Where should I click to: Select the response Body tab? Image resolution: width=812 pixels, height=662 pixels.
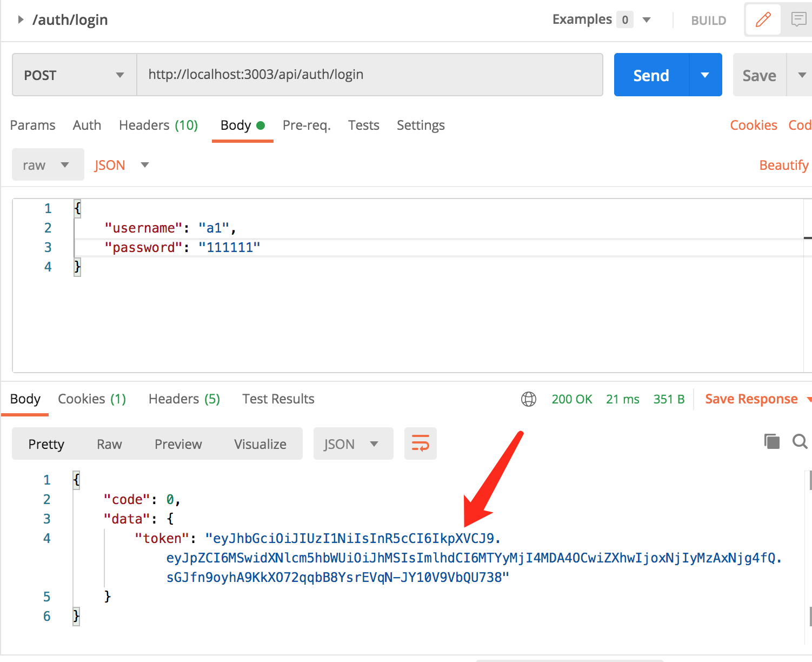25,399
